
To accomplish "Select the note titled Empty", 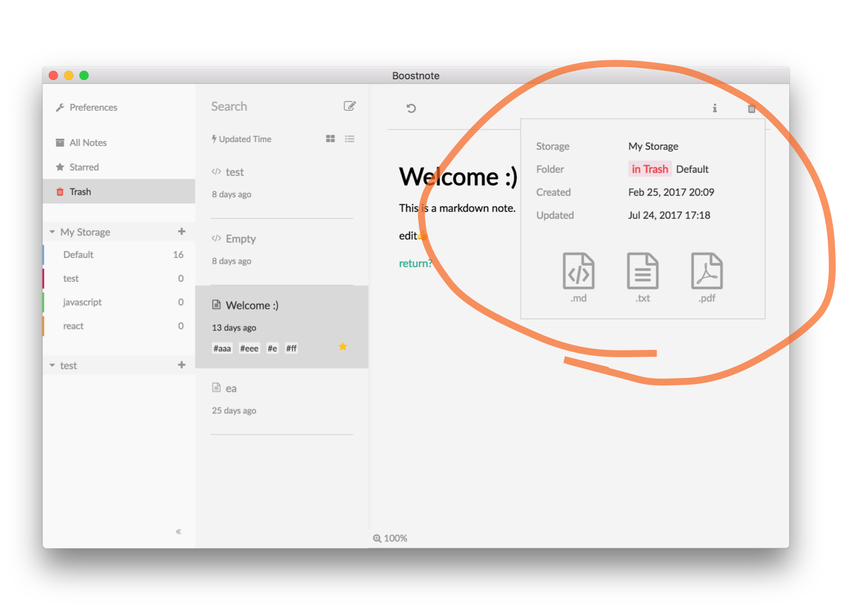I will coord(282,252).
